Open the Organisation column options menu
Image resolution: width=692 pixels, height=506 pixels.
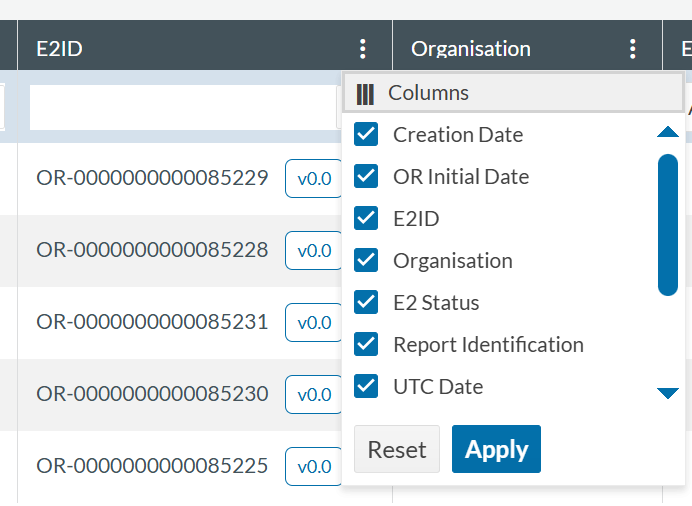point(632,49)
